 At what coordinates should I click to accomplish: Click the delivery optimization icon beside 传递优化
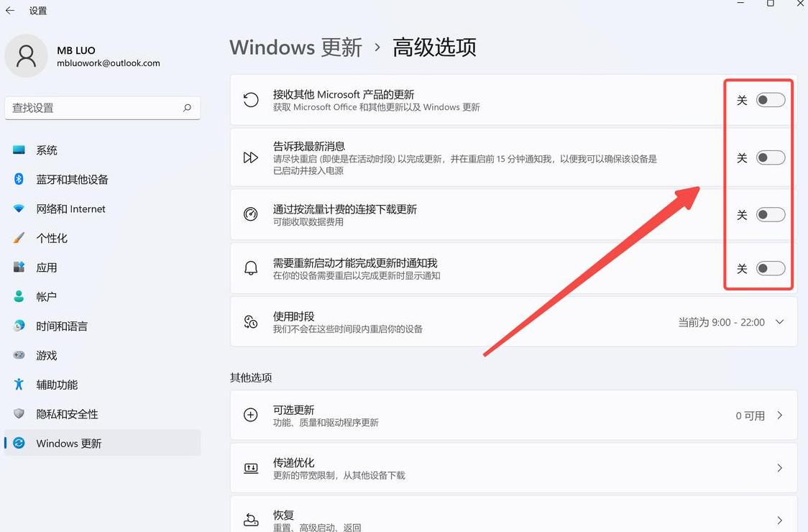(x=251, y=468)
